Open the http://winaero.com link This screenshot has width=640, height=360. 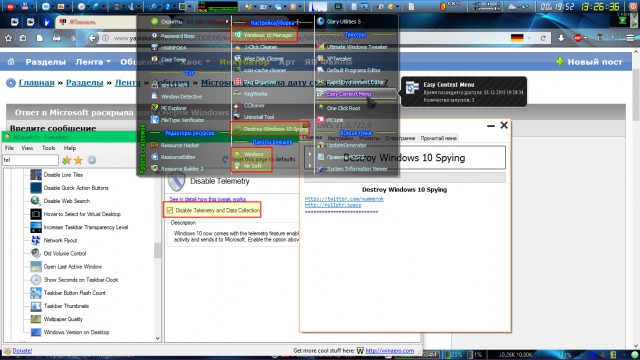[389, 351]
